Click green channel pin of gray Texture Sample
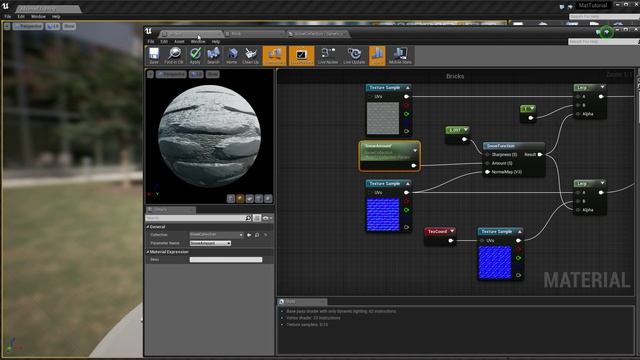This screenshot has width=640, height=360. [406, 114]
